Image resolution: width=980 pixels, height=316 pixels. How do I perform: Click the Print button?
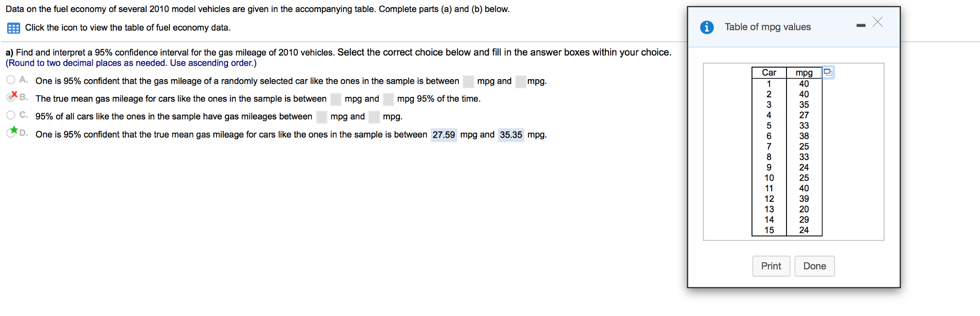click(x=771, y=266)
